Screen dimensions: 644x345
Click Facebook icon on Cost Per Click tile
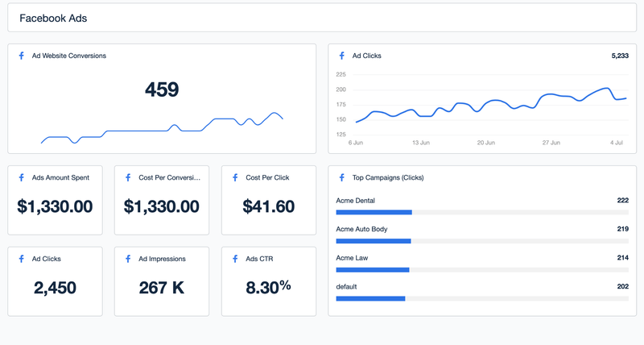(x=235, y=177)
